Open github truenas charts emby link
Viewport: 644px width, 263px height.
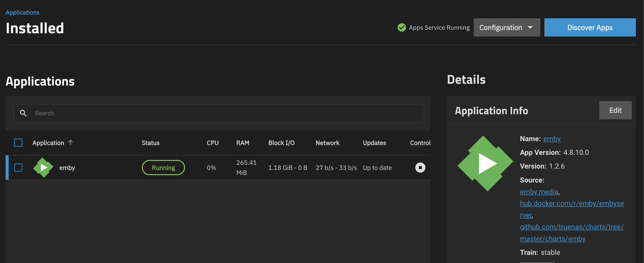(572, 233)
